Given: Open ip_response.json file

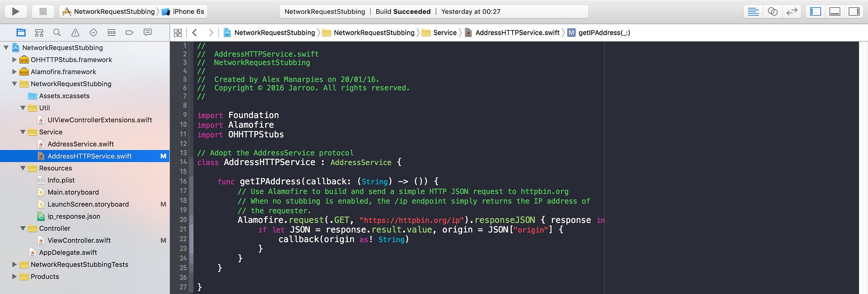Looking at the screenshot, I should point(74,216).
